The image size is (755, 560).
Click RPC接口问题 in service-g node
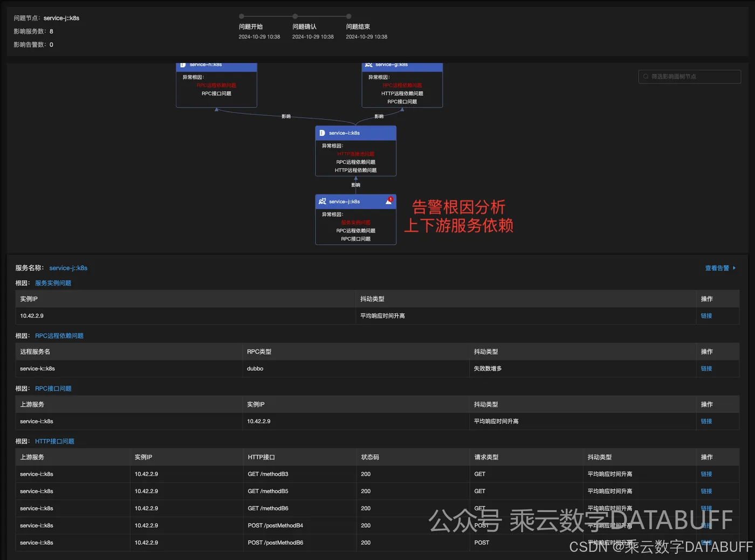tap(402, 102)
